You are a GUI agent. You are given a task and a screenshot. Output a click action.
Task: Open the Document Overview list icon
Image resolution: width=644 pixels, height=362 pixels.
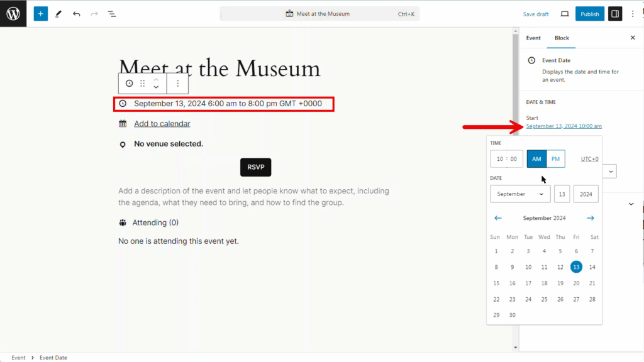pos(111,14)
